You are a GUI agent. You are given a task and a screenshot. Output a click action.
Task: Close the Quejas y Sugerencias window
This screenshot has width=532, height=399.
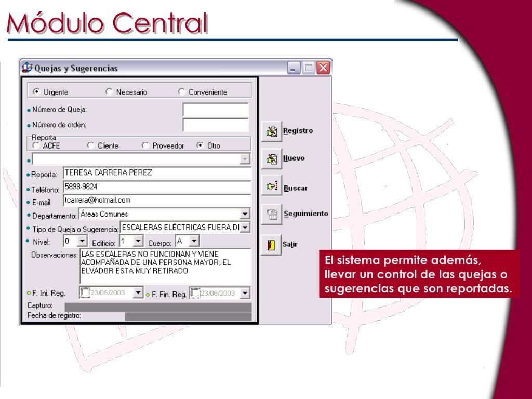323,68
